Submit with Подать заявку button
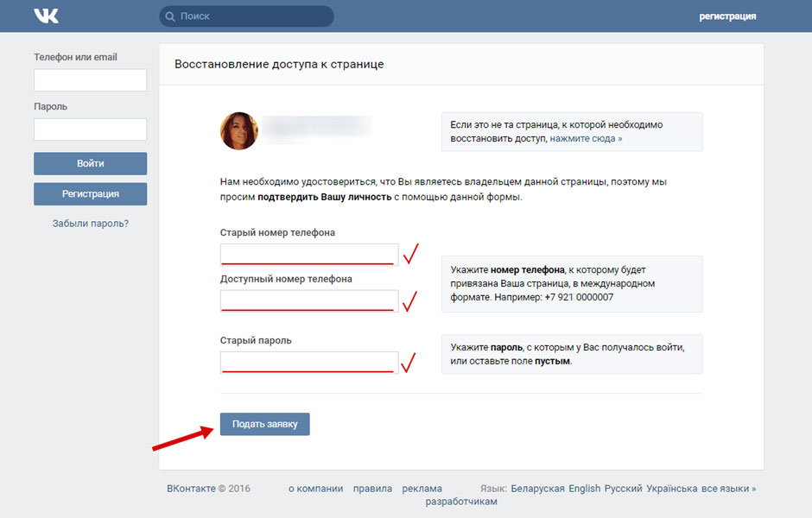 [264, 424]
